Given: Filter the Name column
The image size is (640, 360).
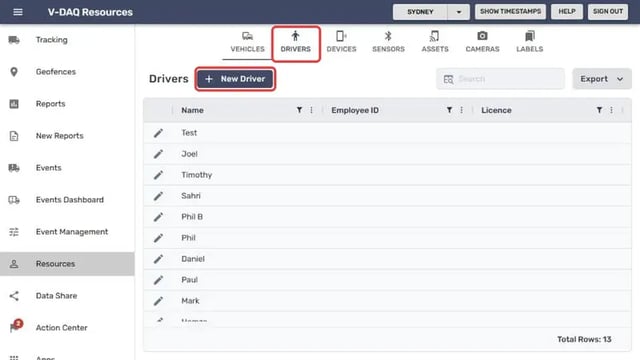Looking at the screenshot, I should (x=299, y=110).
